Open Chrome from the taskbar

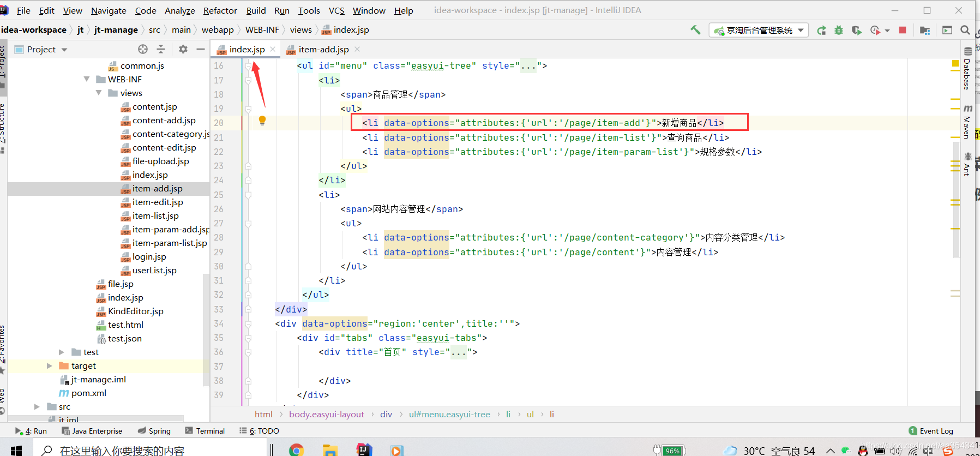[x=296, y=450]
